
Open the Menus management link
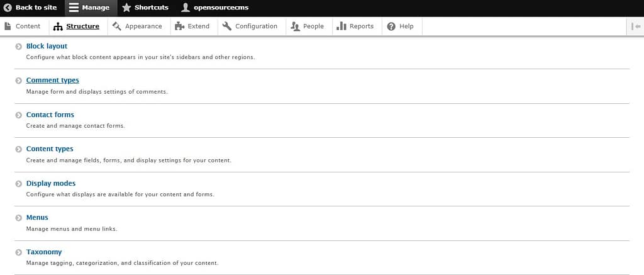(37, 218)
